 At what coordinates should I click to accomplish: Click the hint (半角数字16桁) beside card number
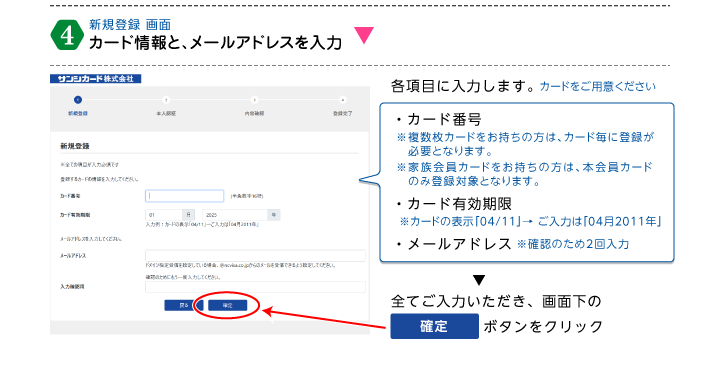[247, 196]
